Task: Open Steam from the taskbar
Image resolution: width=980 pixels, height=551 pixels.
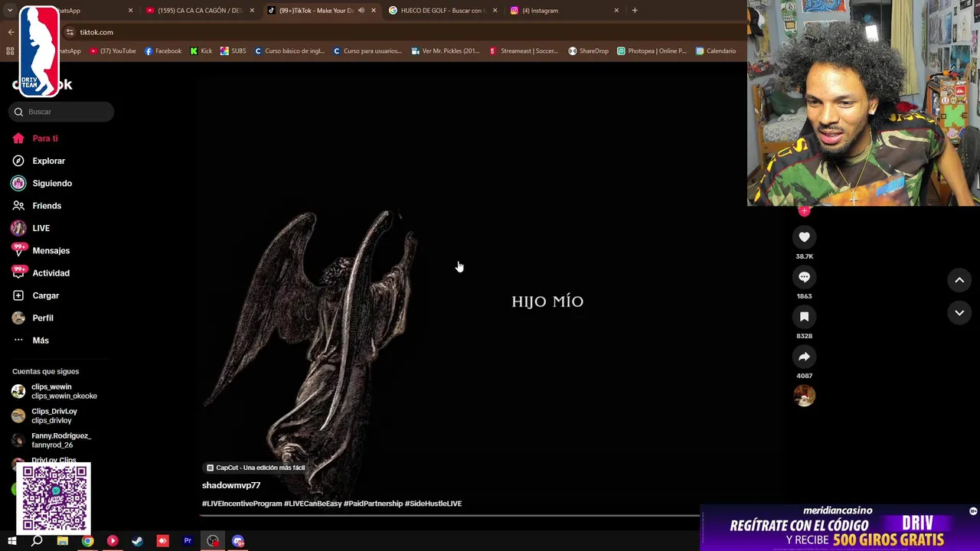Action: pos(137,541)
